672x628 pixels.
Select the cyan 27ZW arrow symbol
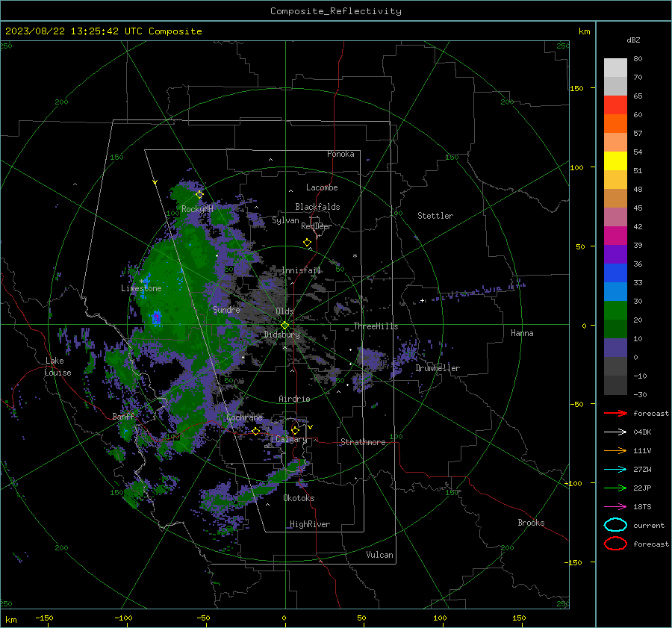615,469
